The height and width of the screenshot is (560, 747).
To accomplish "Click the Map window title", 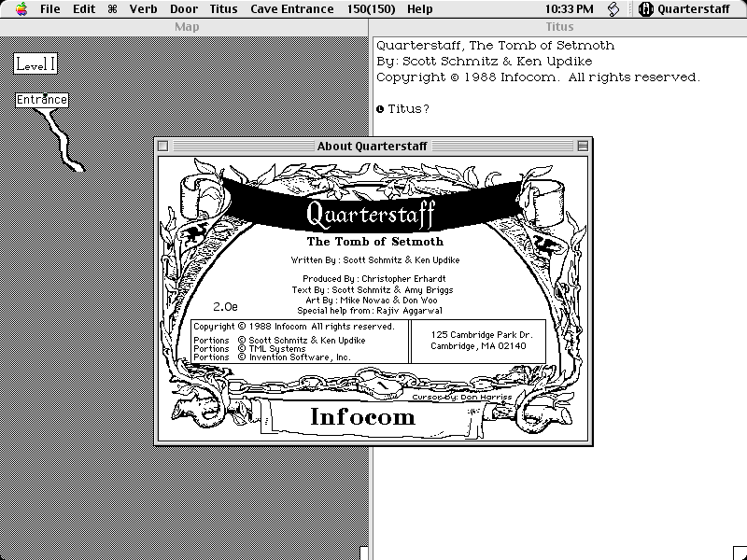I will [187, 27].
